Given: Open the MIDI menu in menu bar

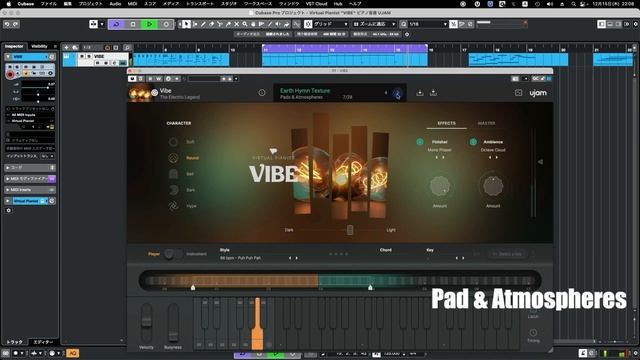Looking at the screenshot, I should (132, 4).
